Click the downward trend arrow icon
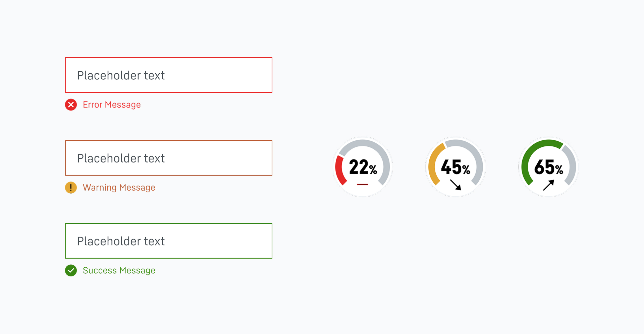Screen dimensions: 644x334 (x=455, y=185)
